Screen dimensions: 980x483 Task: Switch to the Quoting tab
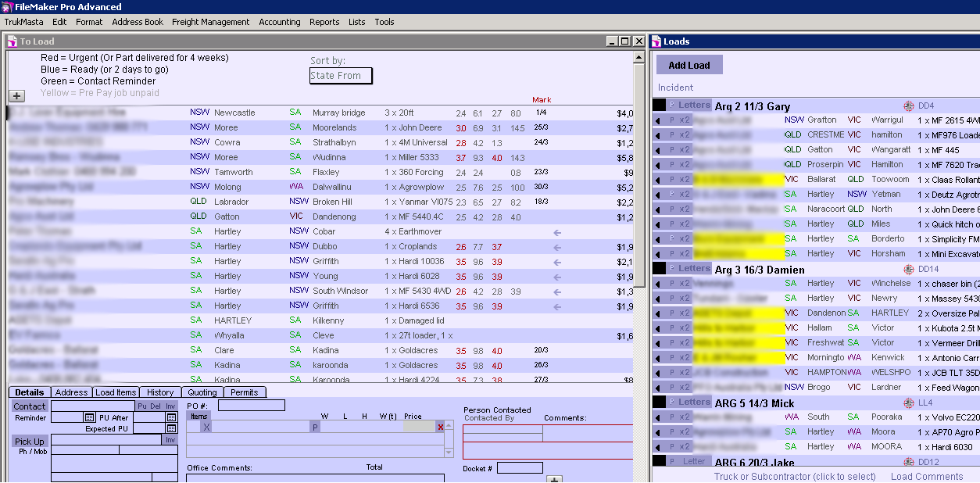point(202,392)
